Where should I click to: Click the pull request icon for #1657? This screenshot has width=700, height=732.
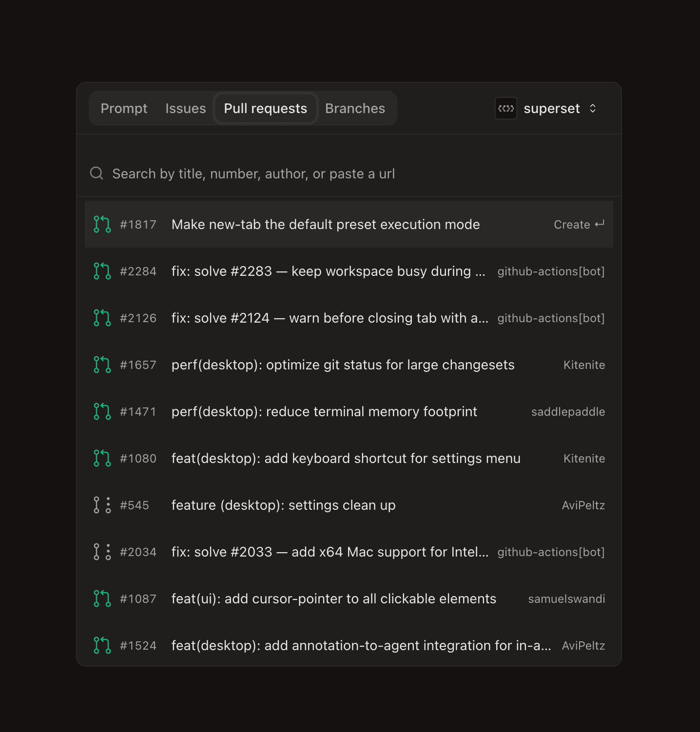tap(102, 365)
